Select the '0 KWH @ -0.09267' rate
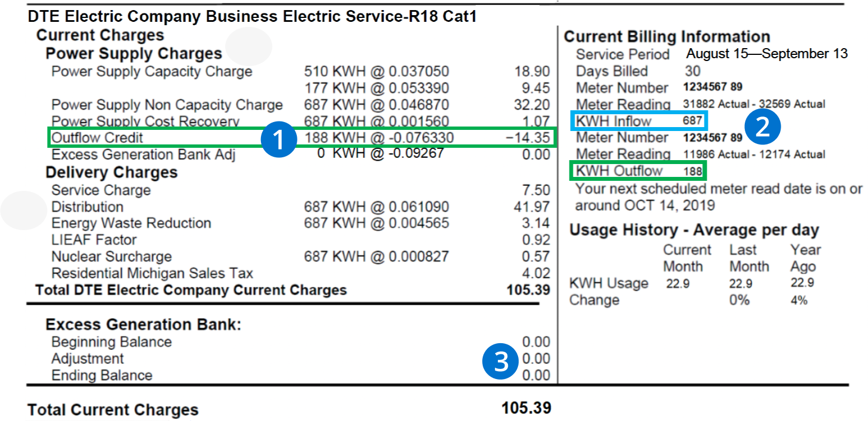This screenshot has width=868, height=421. pyautogui.click(x=380, y=153)
